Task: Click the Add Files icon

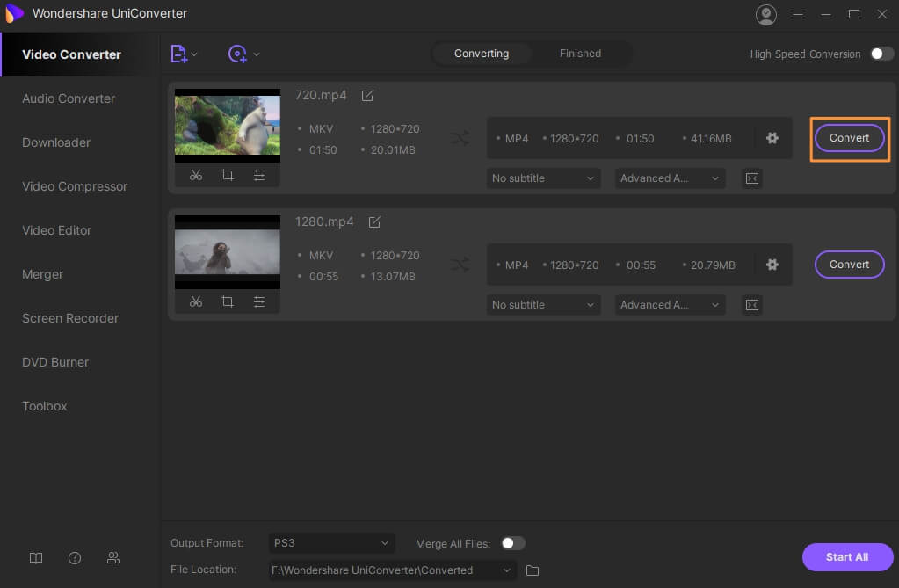Action: coord(179,54)
